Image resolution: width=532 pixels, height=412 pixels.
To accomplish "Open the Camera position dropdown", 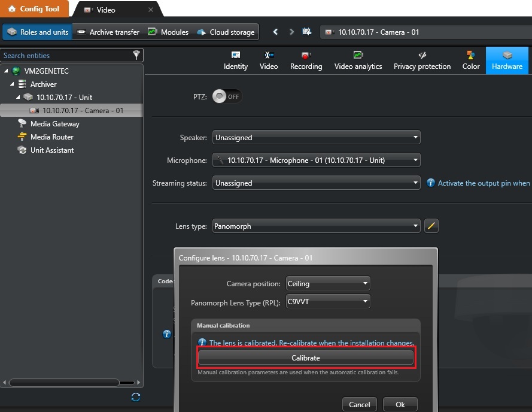I will pyautogui.click(x=328, y=283).
